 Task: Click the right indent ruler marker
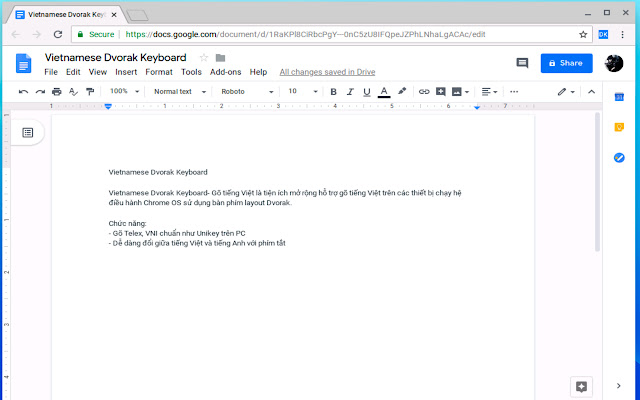click(x=477, y=107)
